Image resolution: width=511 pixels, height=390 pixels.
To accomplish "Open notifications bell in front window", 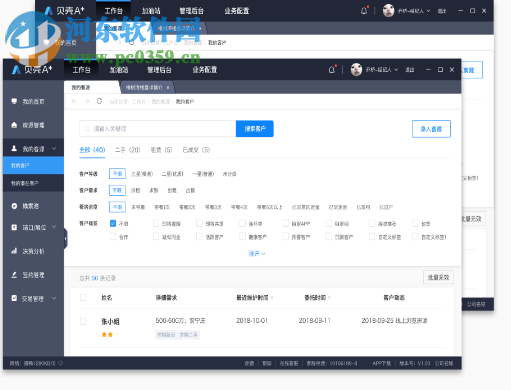I will pyautogui.click(x=332, y=70).
